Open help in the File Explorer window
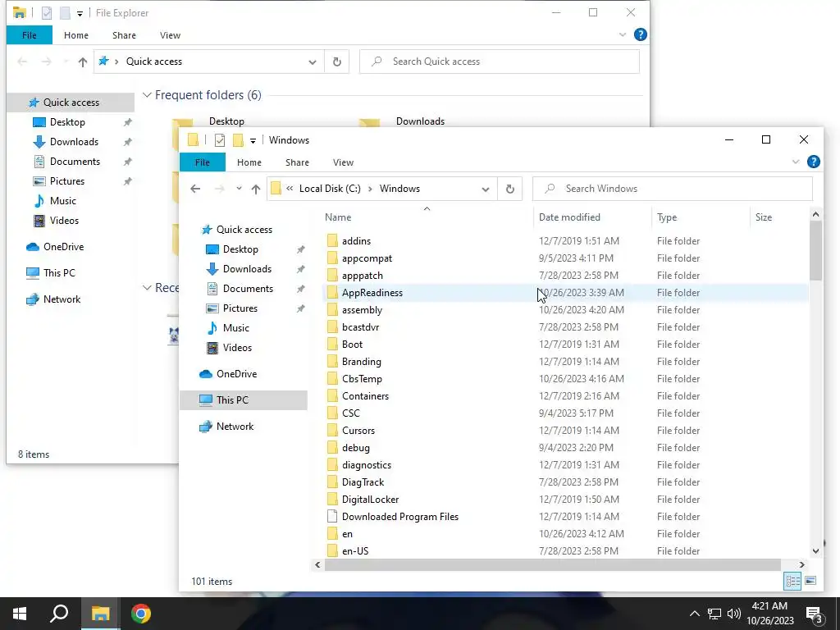Image resolution: width=840 pixels, height=630 pixels. click(640, 34)
